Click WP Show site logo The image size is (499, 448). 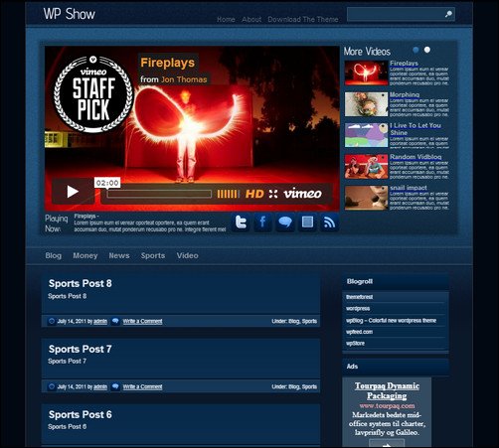coord(70,14)
